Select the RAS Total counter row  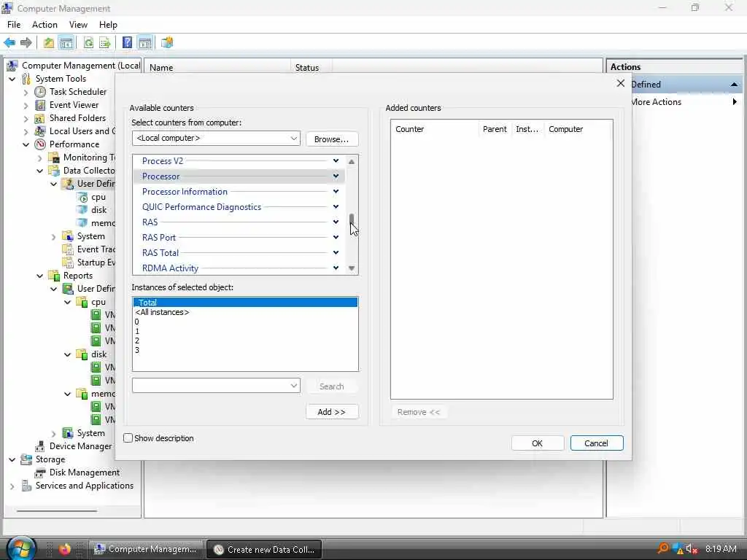click(239, 253)
